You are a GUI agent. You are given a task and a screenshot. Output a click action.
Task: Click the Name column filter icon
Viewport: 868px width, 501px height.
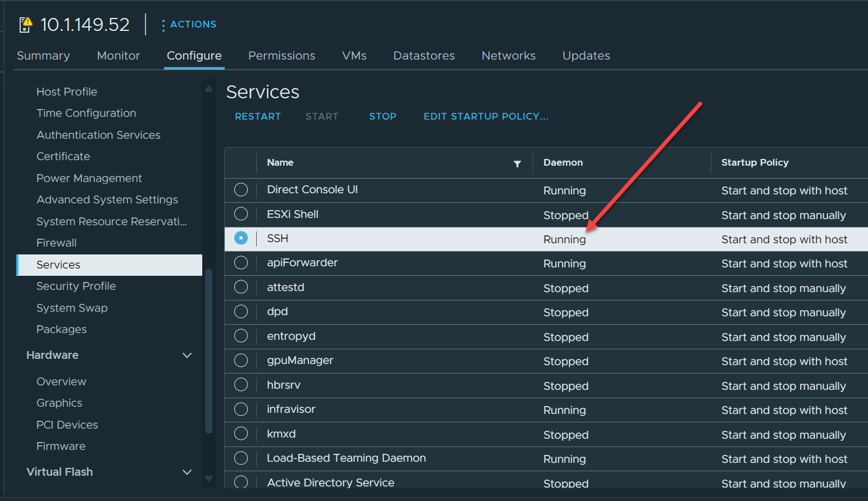pyautogui.click(x=517, y=163)
